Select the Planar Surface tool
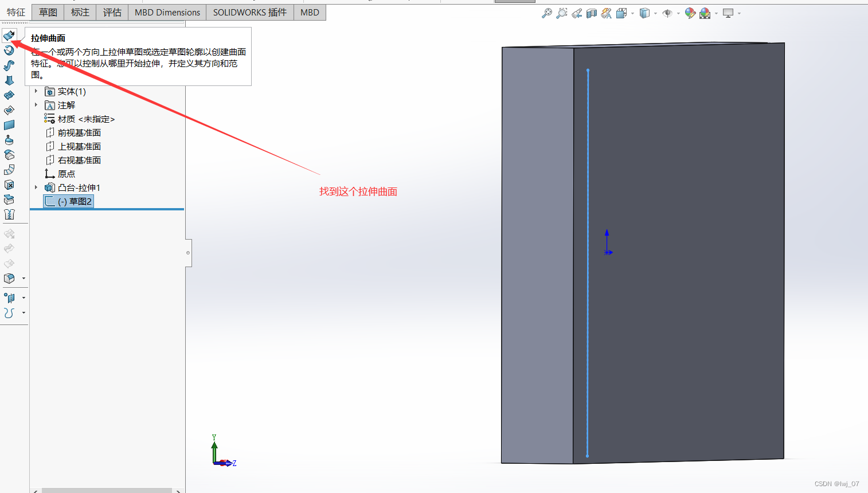Viewport: 868px width, 493px height. [9, 125]
